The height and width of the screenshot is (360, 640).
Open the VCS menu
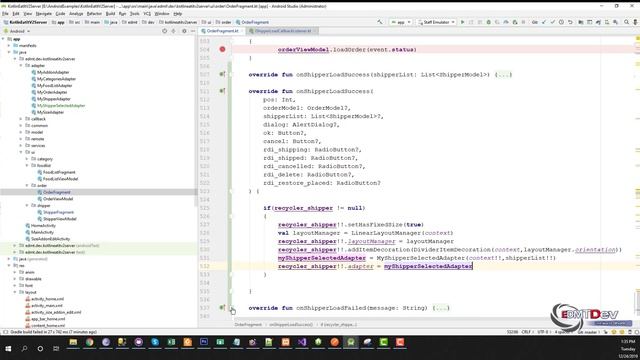(x=147, y=13)
